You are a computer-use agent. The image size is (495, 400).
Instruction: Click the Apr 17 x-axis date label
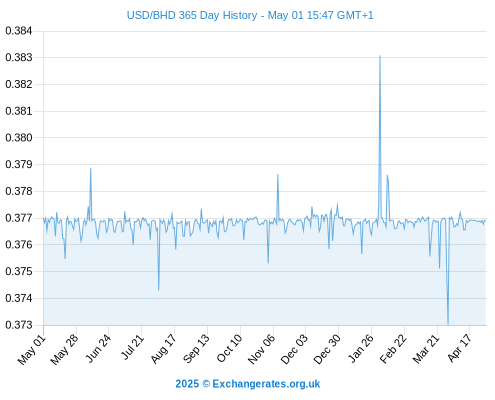click(460, 348)
